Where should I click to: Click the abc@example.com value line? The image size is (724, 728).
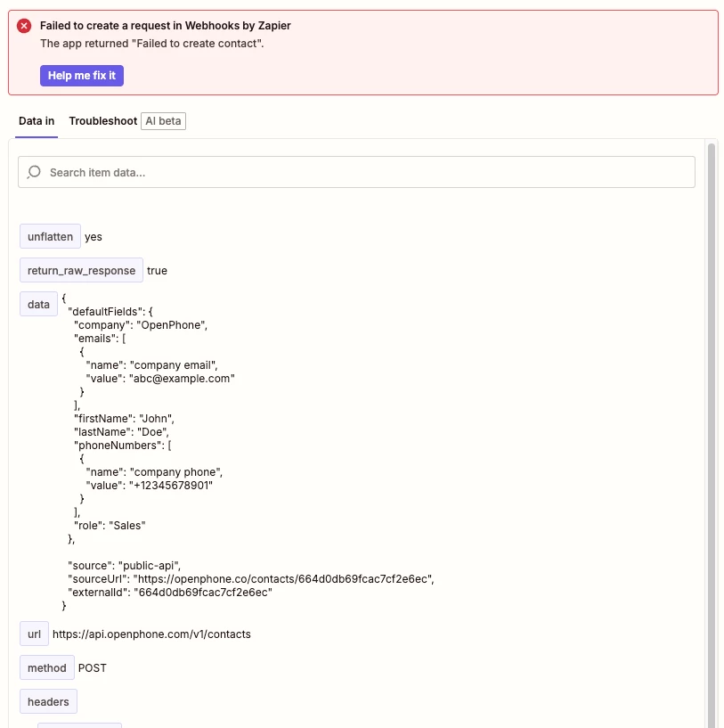coord(160,379)
